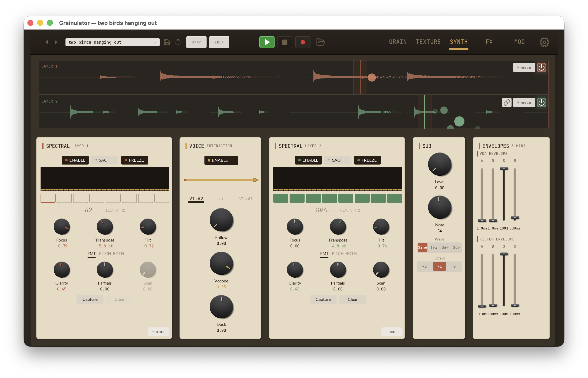
Task: Select BOTH mode in Spectral Layer 2
Action: tap(351, 254)
